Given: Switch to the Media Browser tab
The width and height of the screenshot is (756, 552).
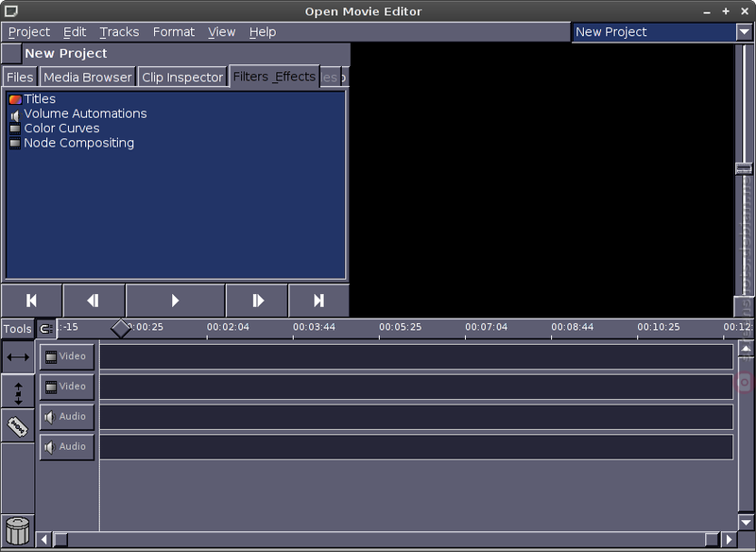Looking at the screenshot, I should click(87, 78).
